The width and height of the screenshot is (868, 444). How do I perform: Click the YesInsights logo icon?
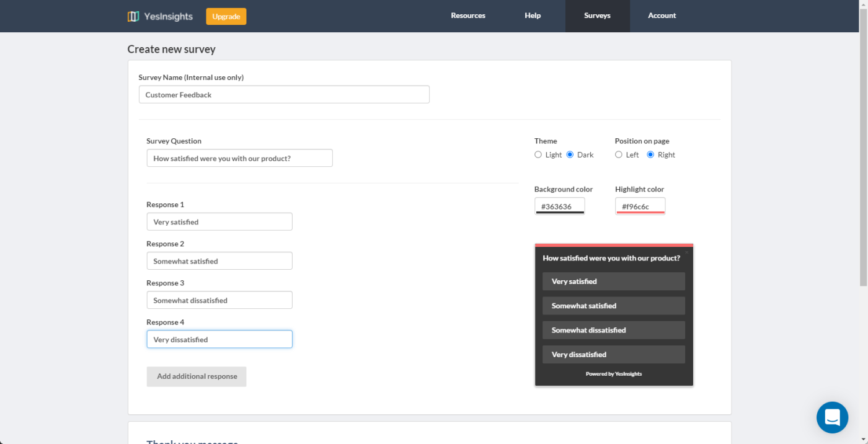click(133, 16)
